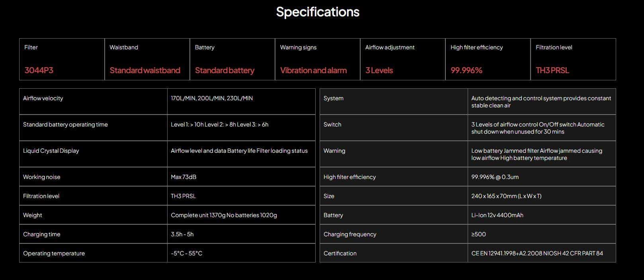Click the Auto detecting system description
The height and width of the screenshot is (280, 644).
pos(541,102)
